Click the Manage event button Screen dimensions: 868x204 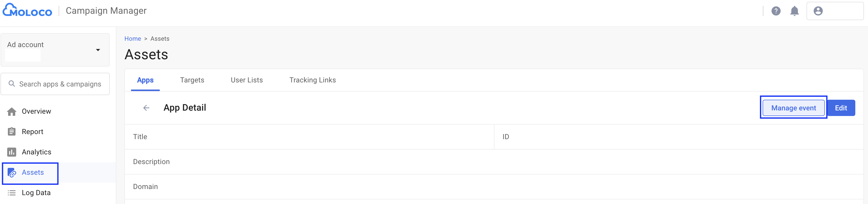pos(794,108)
